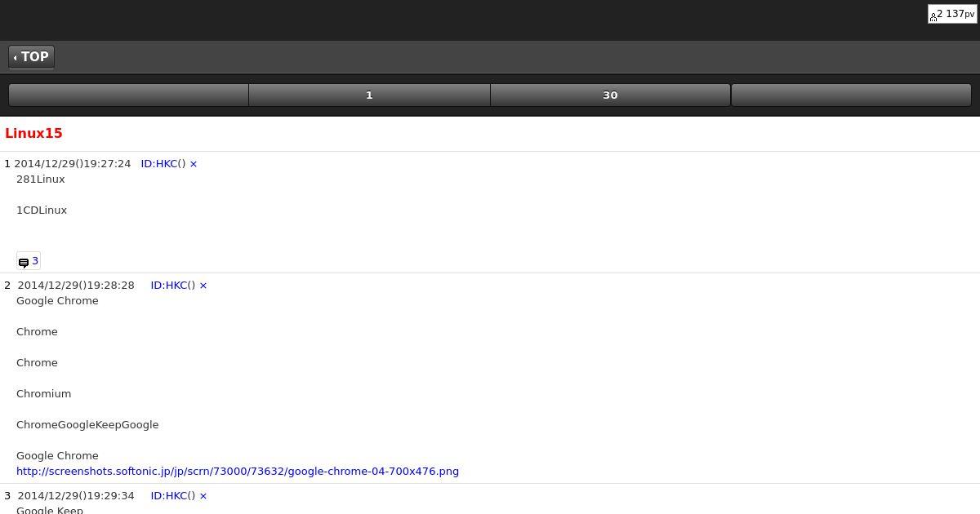Hide post 3 with its × mark
This screenshot has height=514, width=980.
click(x=203, y=496)
